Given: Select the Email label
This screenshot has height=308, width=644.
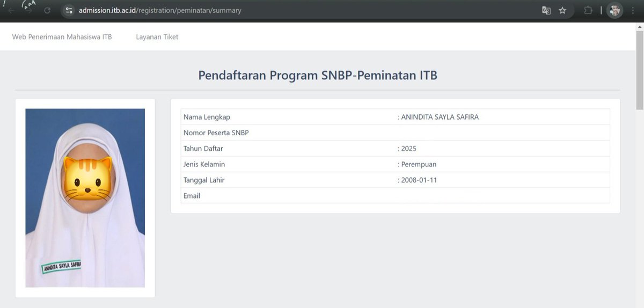Looking at the screenshot, I should pyautogui.click(x=192, y=196).
